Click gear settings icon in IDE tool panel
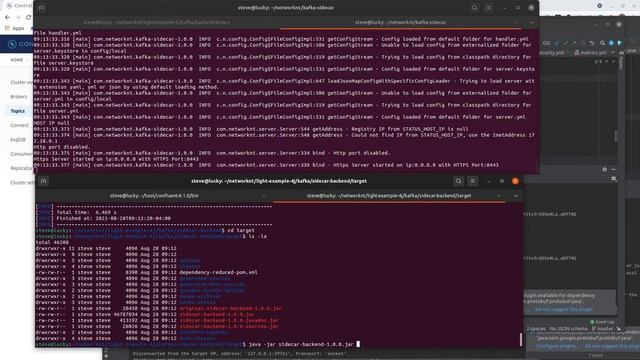The height and width of the screenshot is (360, 640). point(604,169)
